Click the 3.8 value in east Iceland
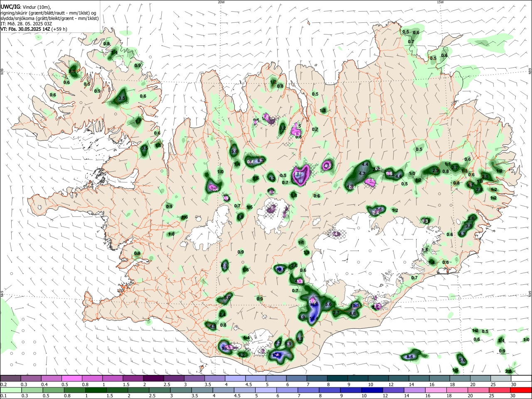The image size is (532, 399). [469, 225]
